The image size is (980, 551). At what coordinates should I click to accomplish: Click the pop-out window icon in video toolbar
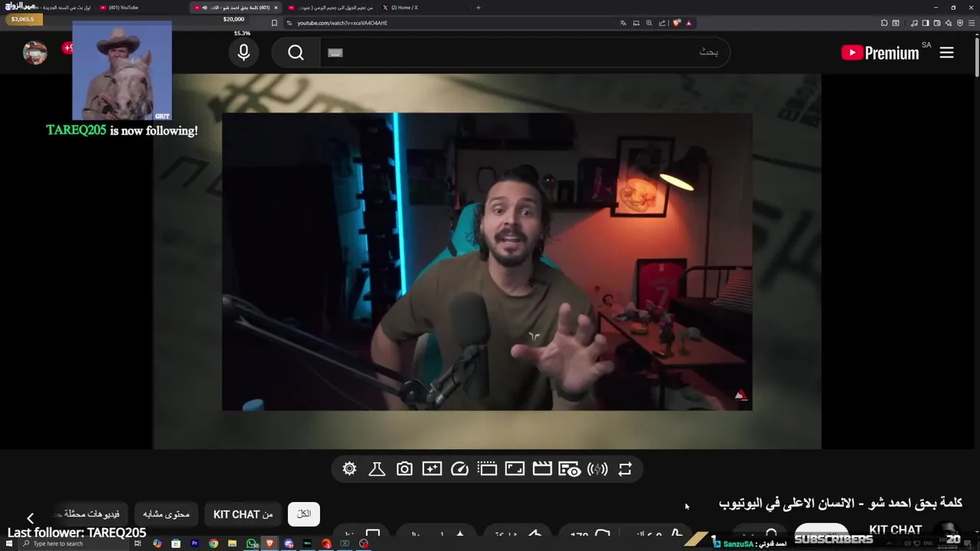tap(487, 469)
